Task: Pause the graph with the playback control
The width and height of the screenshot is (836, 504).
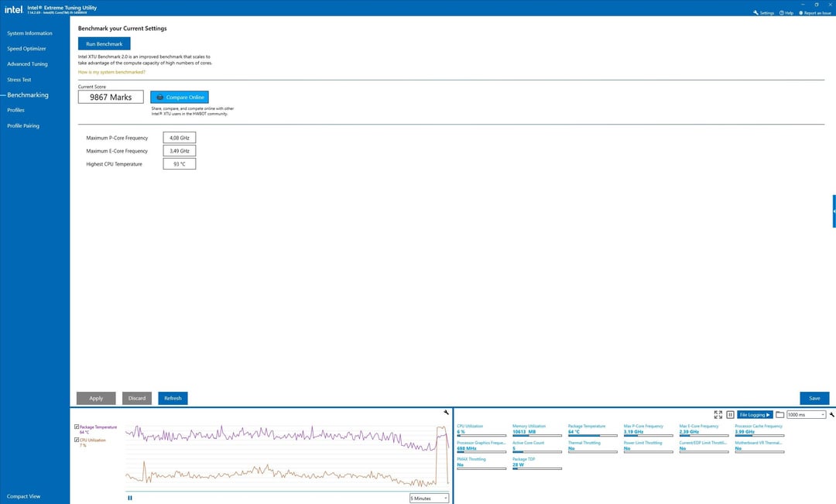Action: (129, 498)
